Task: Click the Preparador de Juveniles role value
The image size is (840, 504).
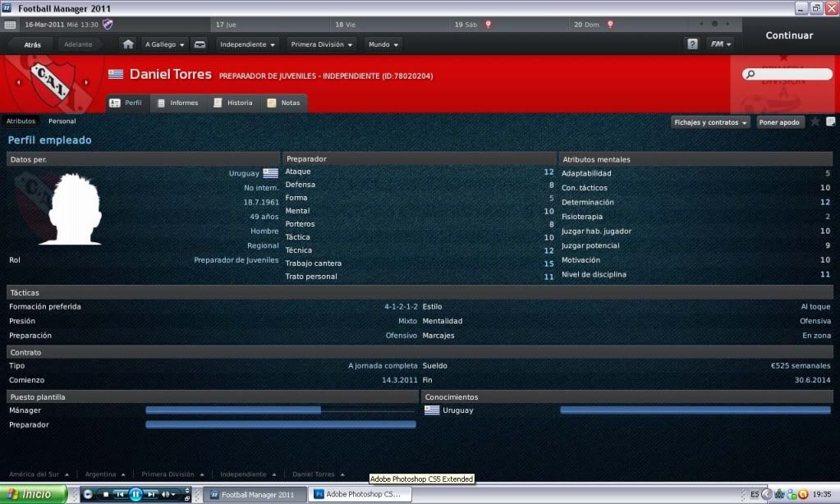Action: [x=236, y=259]
